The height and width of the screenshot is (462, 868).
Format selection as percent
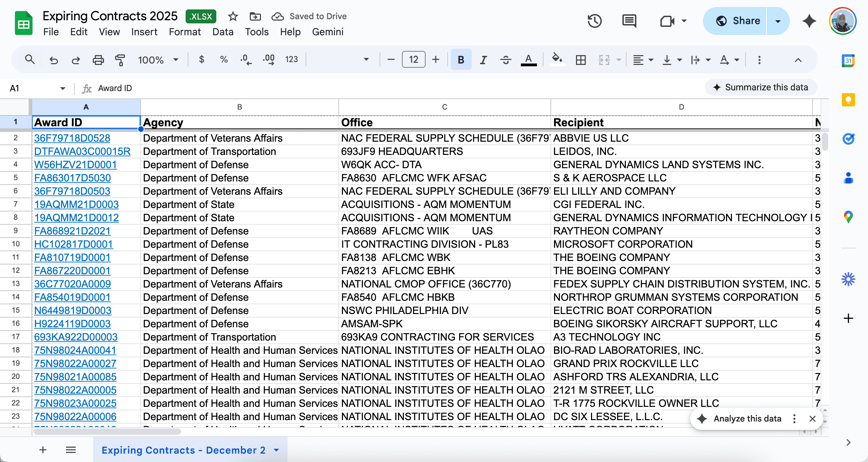click(x=224, y=59)
